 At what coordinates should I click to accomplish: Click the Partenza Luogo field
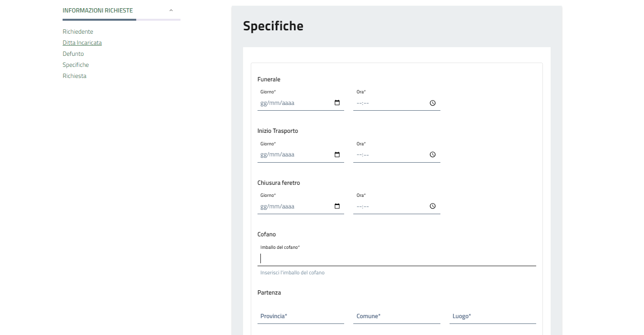pos(492,316)
